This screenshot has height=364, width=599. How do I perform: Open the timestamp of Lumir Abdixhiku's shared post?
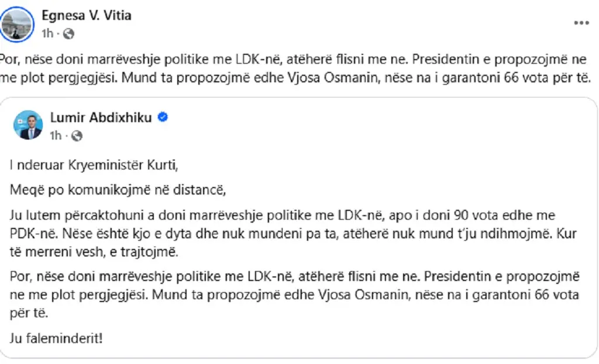[56, 136]
